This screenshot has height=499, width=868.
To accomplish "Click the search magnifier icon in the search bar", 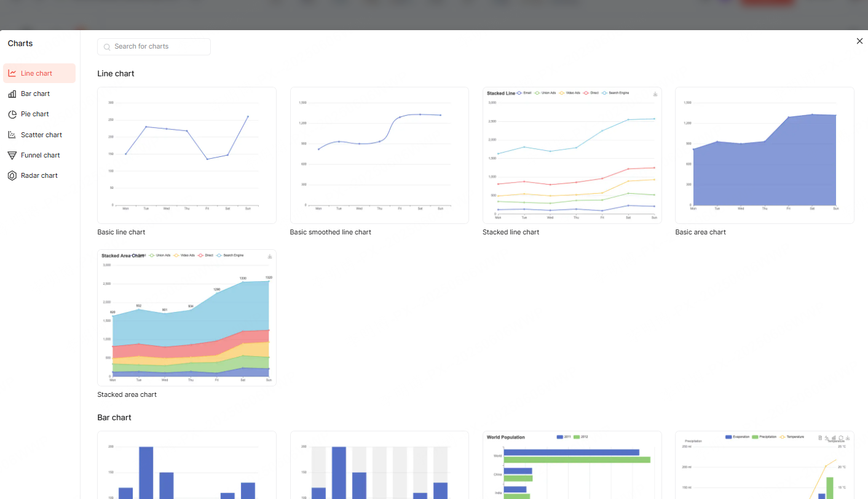I will tap(107, 47).
